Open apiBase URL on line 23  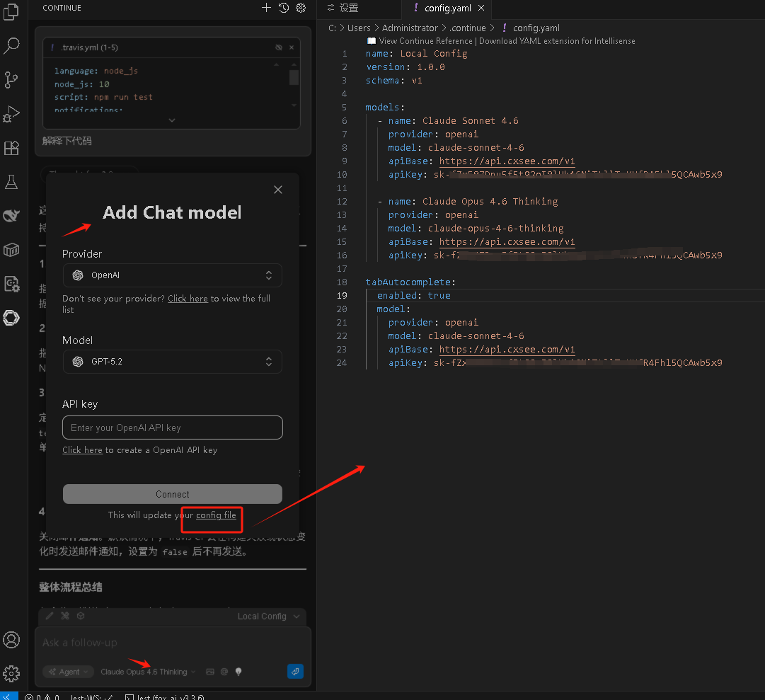(507, 349)
